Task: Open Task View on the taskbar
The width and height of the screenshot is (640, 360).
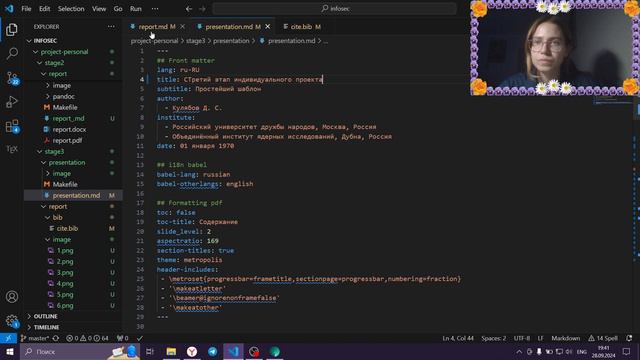Action: 150,351
